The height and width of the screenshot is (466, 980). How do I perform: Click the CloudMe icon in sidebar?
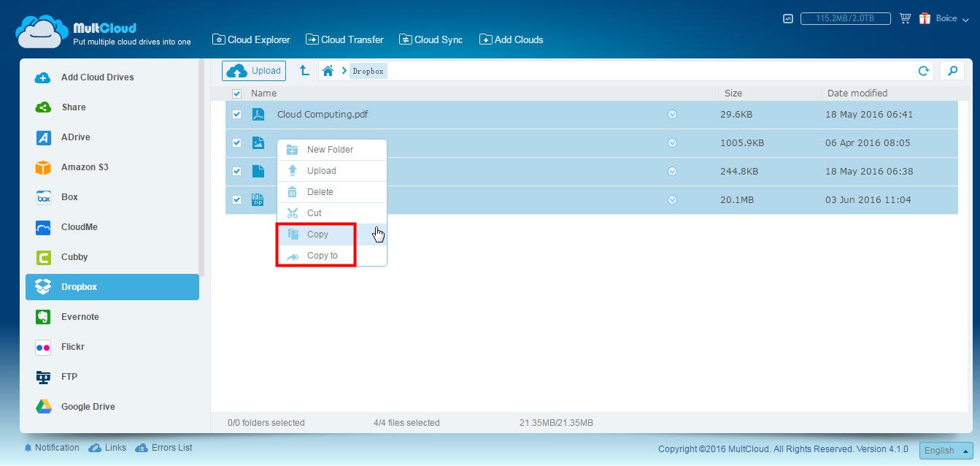pyautogui.click(x=43, y=227)
